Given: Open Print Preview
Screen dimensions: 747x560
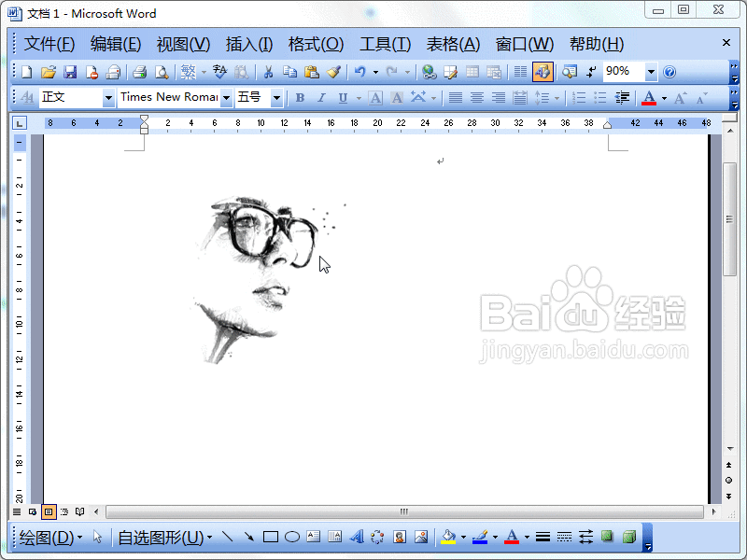Looking at the screenshot, I should pos(162,72).
